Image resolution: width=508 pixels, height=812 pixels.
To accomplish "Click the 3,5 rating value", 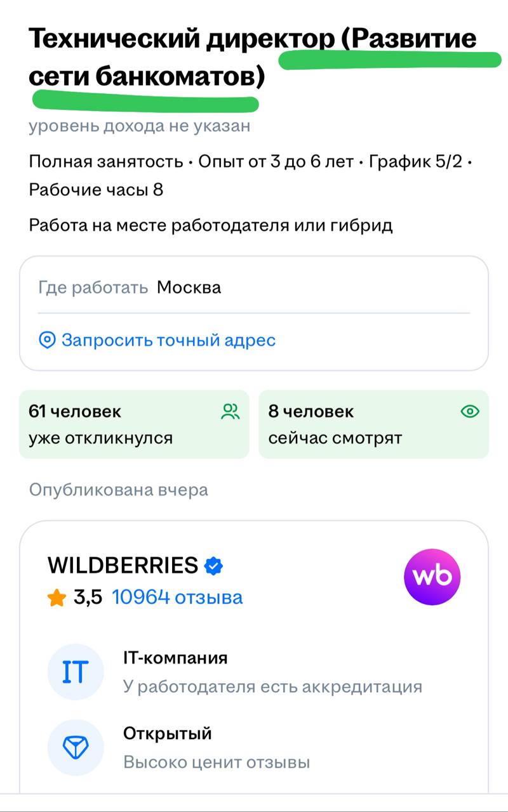I will pyautogui.click(x=88, y=598).
